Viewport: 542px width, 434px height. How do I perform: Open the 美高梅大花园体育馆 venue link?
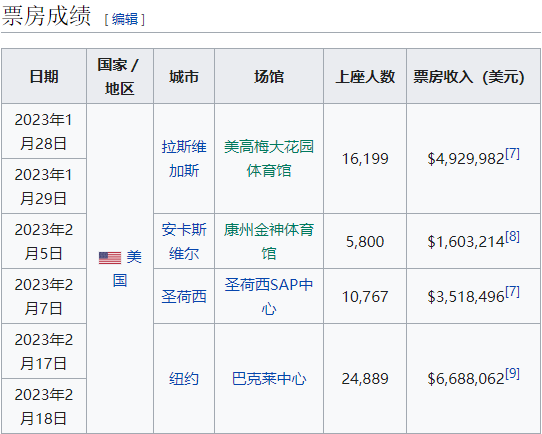click(269, 159)
